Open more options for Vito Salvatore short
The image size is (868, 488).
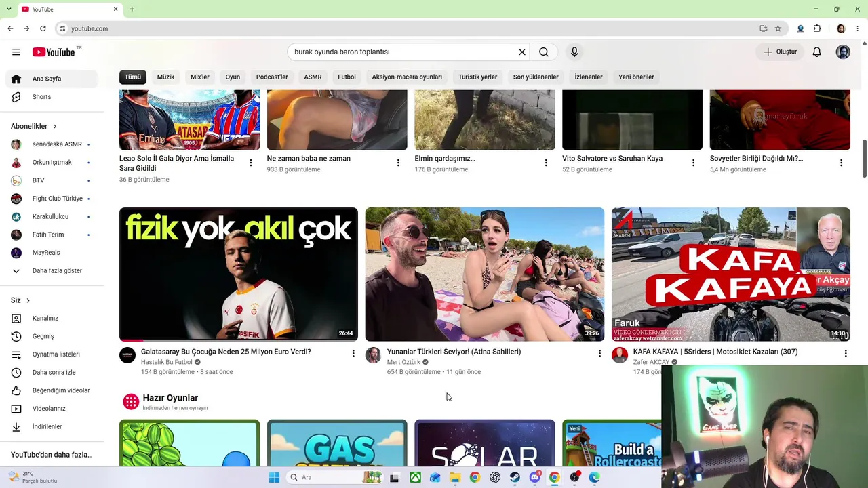693,163
